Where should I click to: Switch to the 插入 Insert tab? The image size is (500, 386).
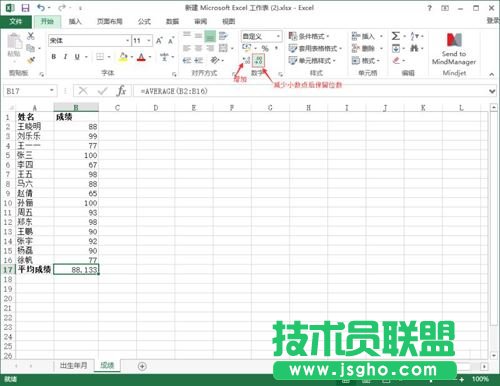[75, 21]
